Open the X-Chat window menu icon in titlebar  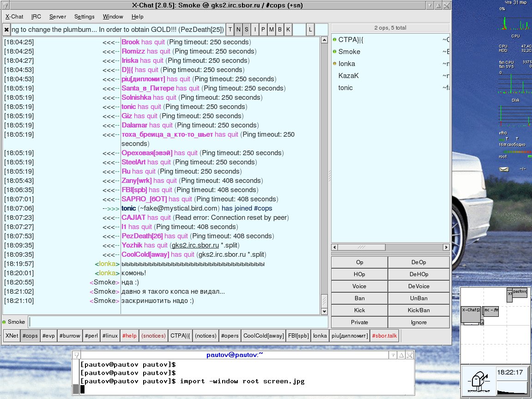pyautogui.click(x=5, y=5)
